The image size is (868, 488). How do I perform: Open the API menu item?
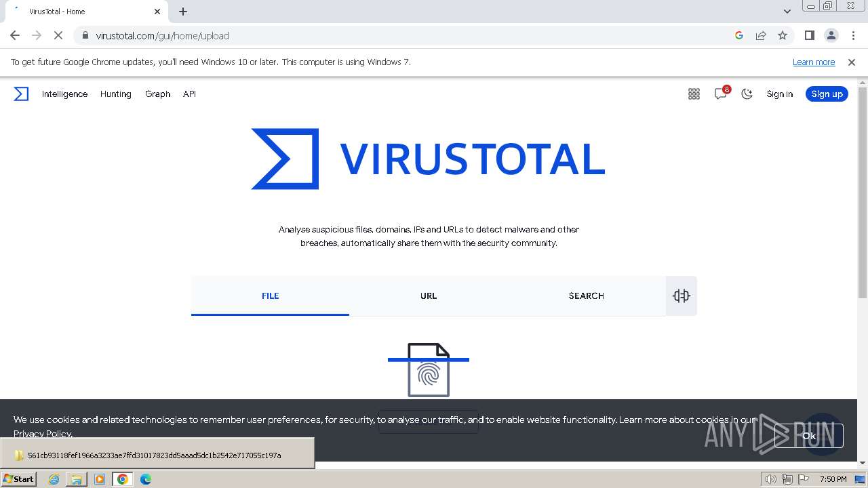pos(189,94)
